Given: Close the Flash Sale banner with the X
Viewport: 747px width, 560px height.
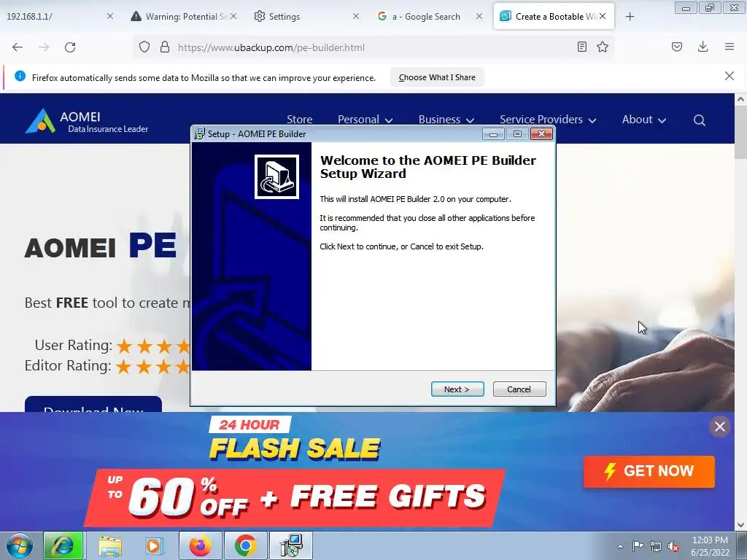Looking at the screenshot, I should pyautogui.click(x=720, y=426).
